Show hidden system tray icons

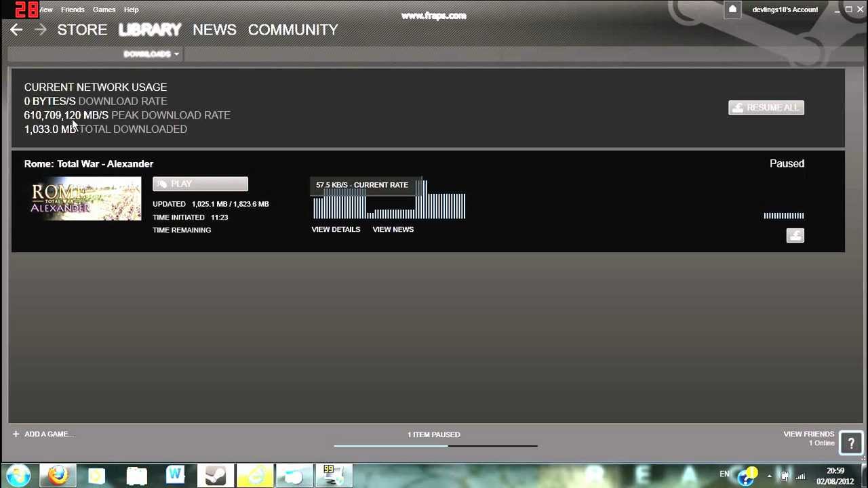tap(769, 476)
